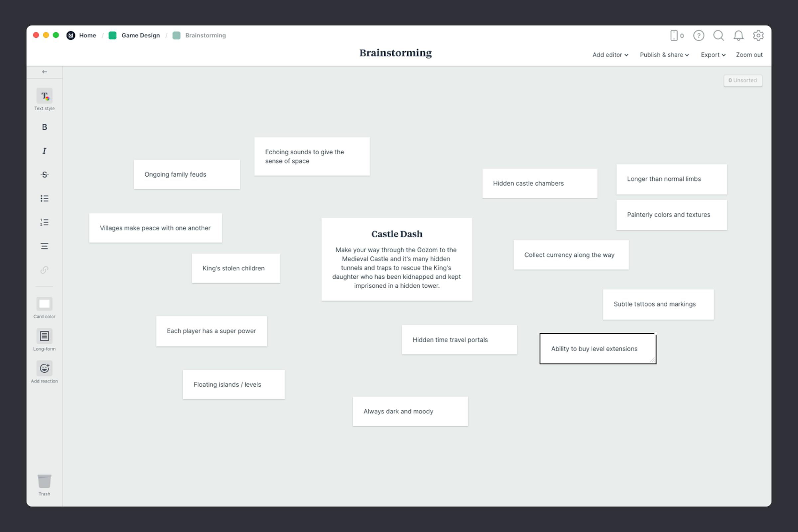The image size is (798, 532).
Task: Open the Publish & share menu
Action: click(664, 55)
